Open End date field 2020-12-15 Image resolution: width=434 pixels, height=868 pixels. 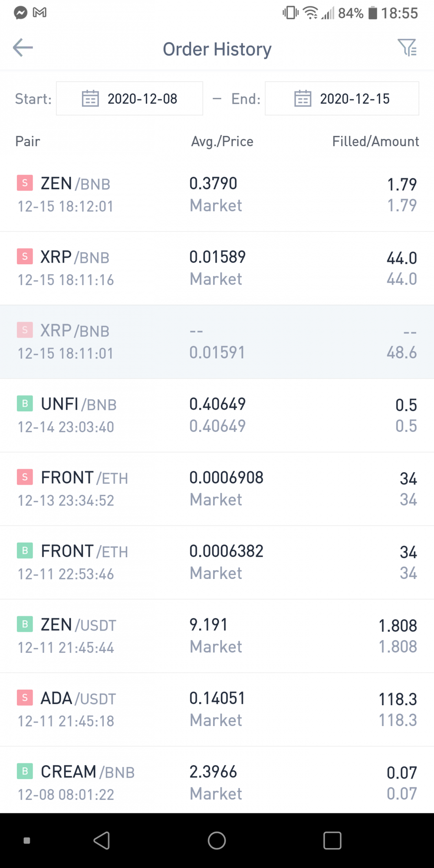(x=342, y=99)
